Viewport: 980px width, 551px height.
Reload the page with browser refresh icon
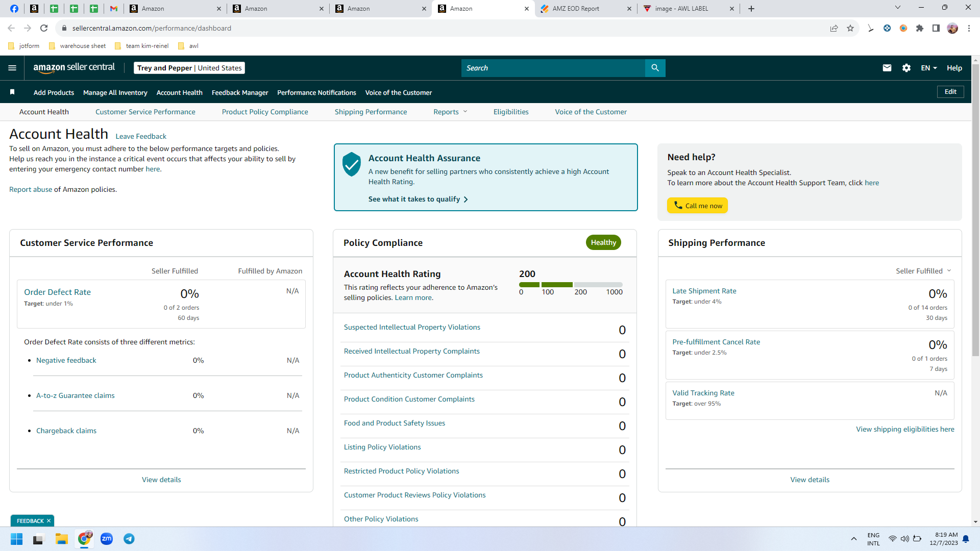tap(44, 28)
